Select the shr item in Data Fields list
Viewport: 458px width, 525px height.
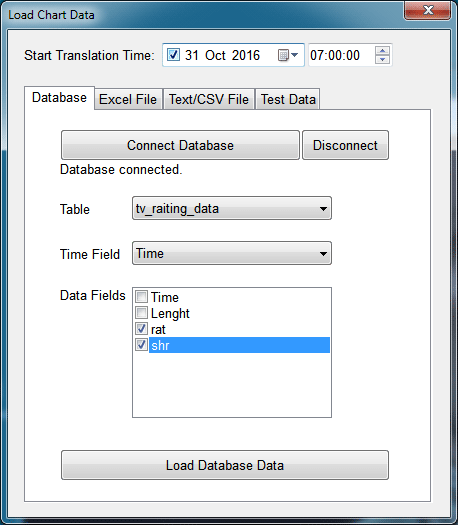pos(239,345)
